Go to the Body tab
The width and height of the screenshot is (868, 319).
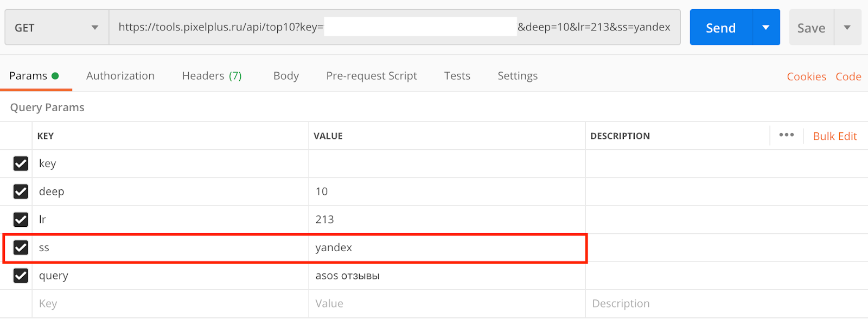[286, 76]
